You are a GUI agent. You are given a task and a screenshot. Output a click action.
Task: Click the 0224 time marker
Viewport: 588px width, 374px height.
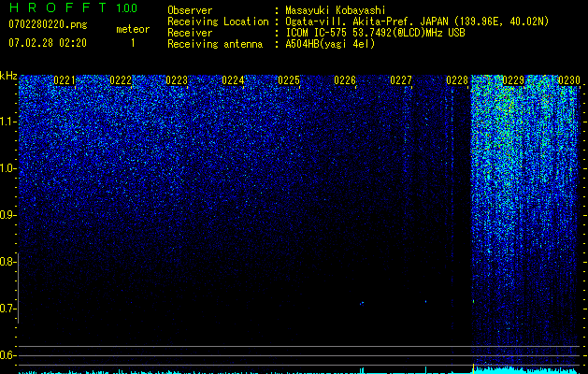233,80
